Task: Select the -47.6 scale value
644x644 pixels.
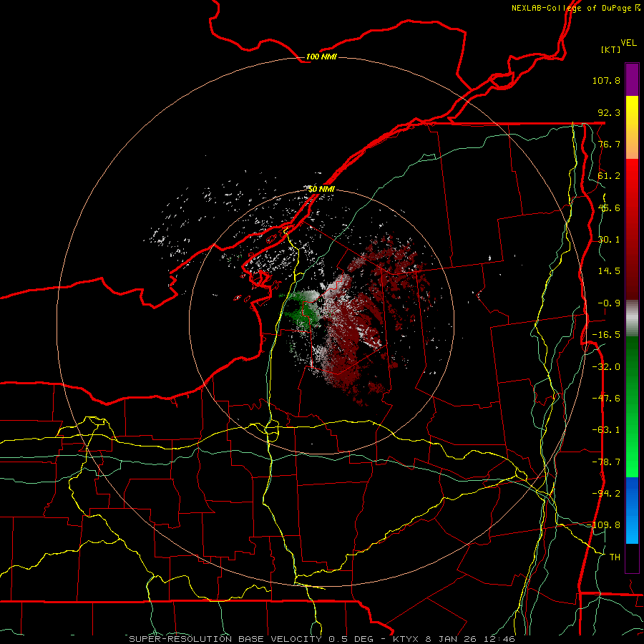Action: [606, 399]
